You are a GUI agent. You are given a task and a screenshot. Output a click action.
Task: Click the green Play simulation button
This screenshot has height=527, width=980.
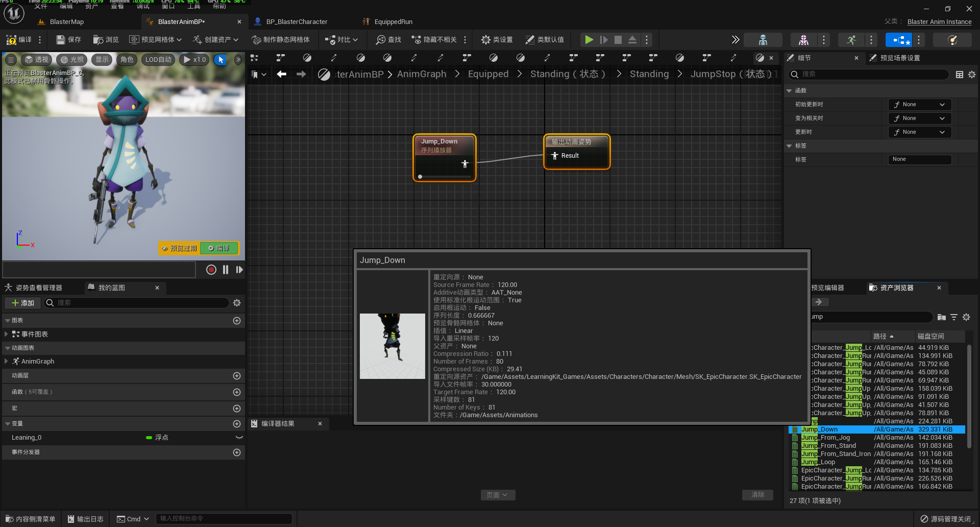coord(589,40)
